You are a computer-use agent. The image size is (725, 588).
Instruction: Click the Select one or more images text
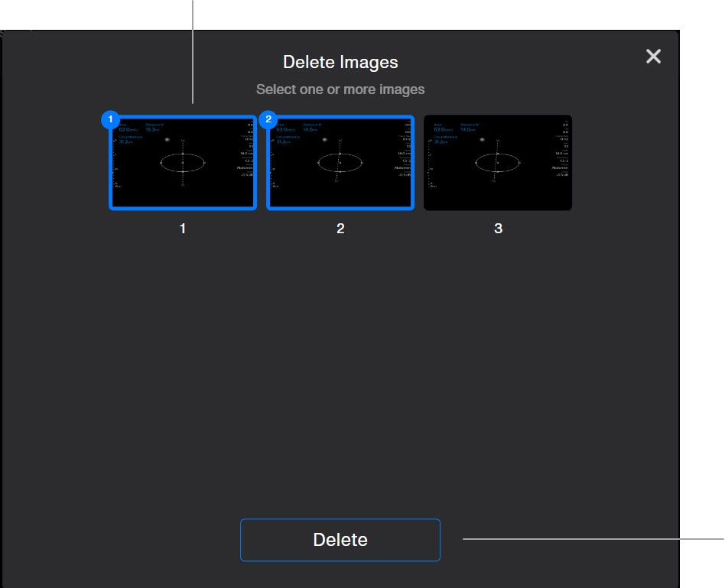340,89
